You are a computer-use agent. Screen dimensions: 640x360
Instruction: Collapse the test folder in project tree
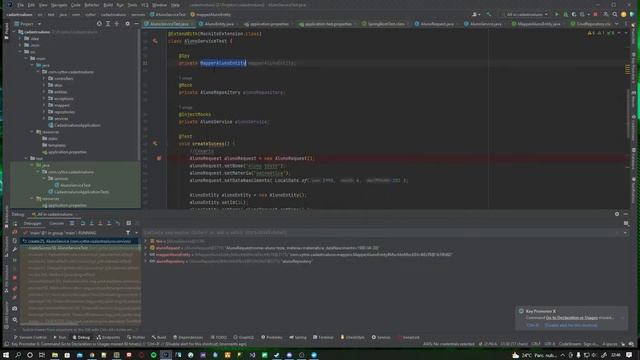[x=26, y=158]
